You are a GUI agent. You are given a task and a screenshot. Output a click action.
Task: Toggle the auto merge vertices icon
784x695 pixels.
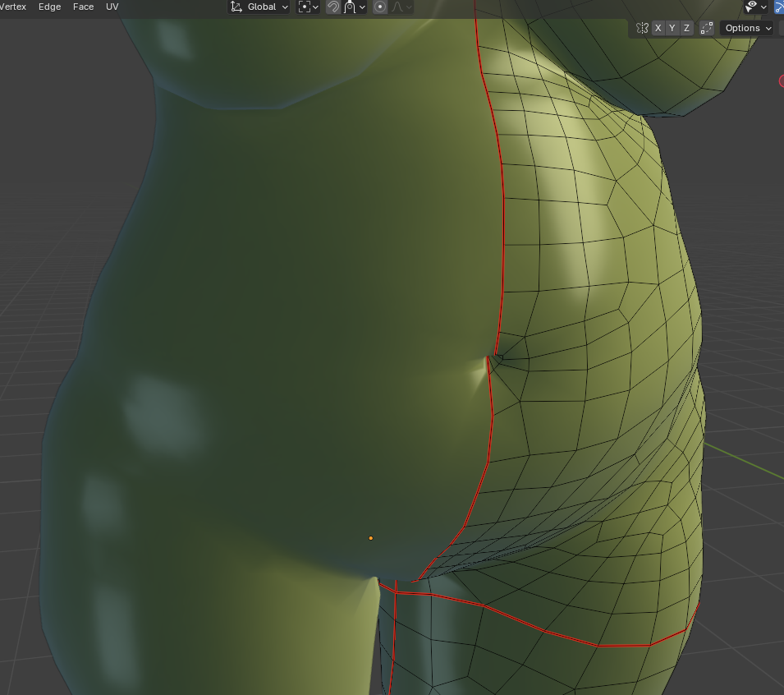(x=707, y=28)
